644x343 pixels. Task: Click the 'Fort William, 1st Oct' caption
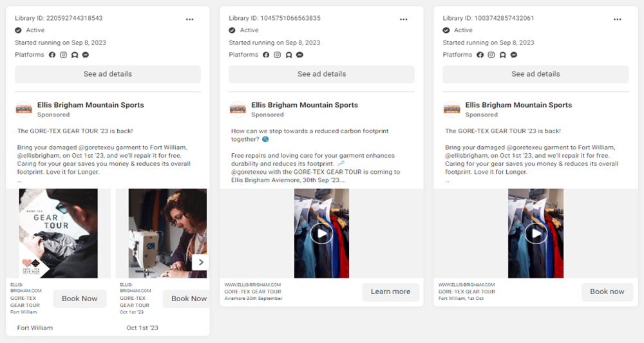pyautogui.click(x=461, y=299)
